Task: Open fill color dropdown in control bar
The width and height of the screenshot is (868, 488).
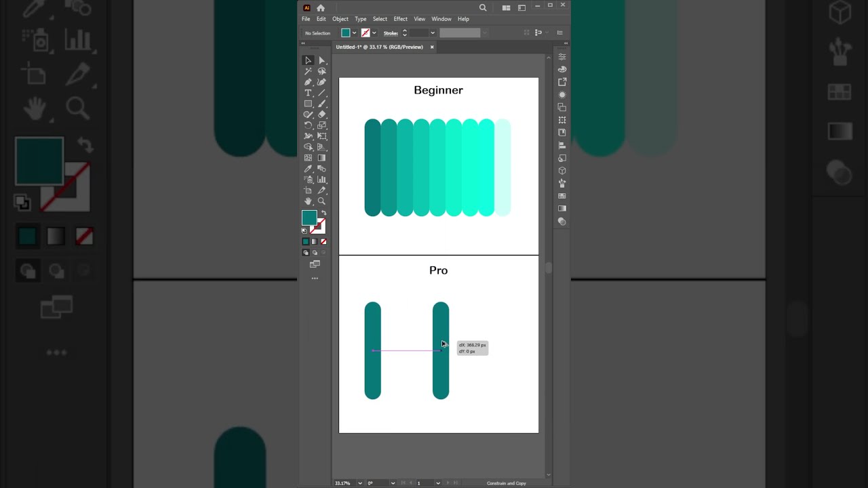Action: pos(354,33)
